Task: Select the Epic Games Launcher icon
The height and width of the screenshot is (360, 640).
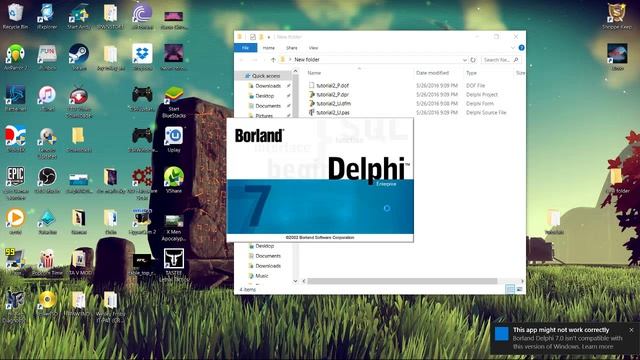Action: (16, 182)
